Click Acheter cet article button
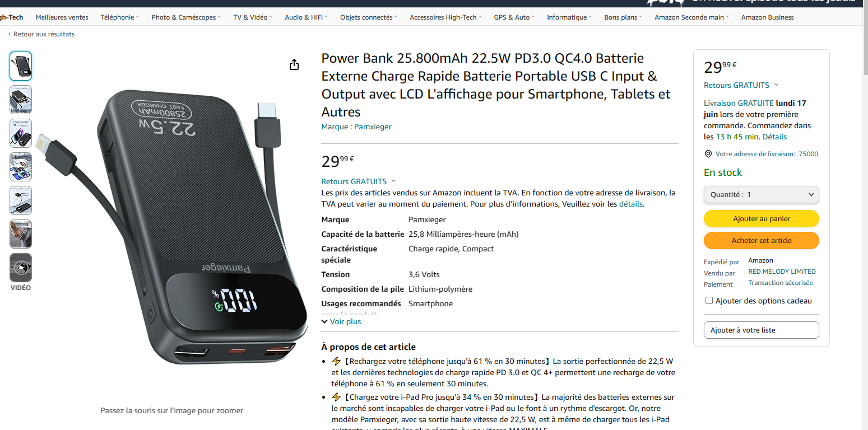 pyautogui.click(x=761, y=241)
